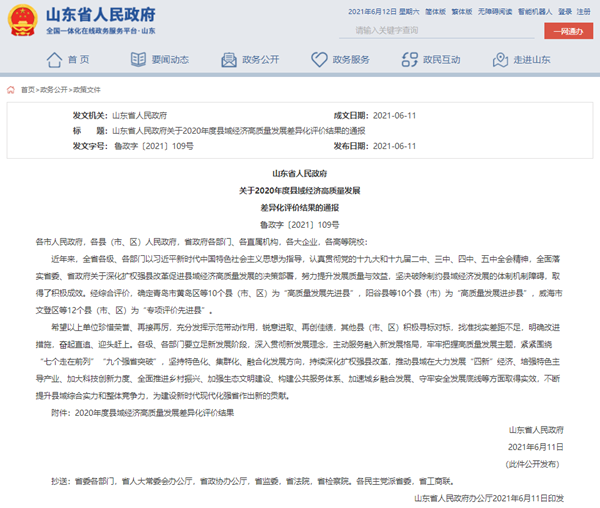Click the 政务公开 breadcrumb link
600x508 pixels.
[x=54, y=90]
